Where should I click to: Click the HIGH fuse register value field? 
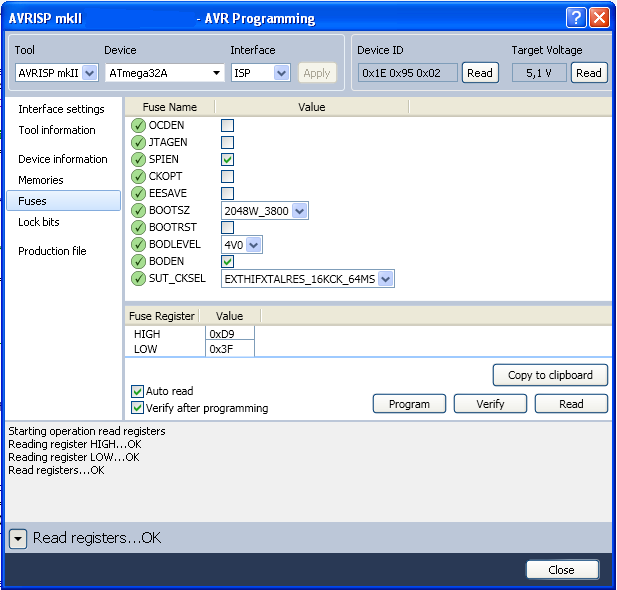pyautogui.click(x=229, y=334)
